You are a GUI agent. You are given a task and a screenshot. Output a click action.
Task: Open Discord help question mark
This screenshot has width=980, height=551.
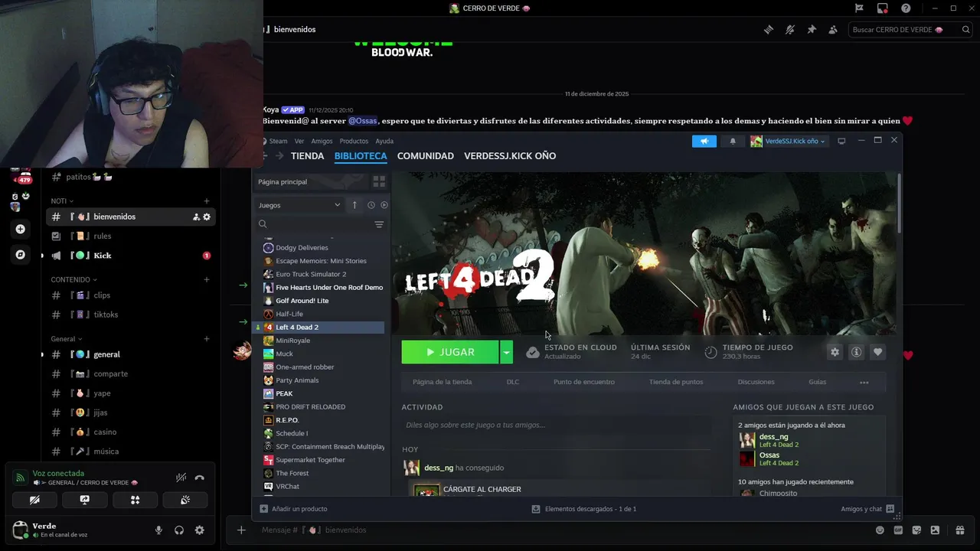pos(906,8)
